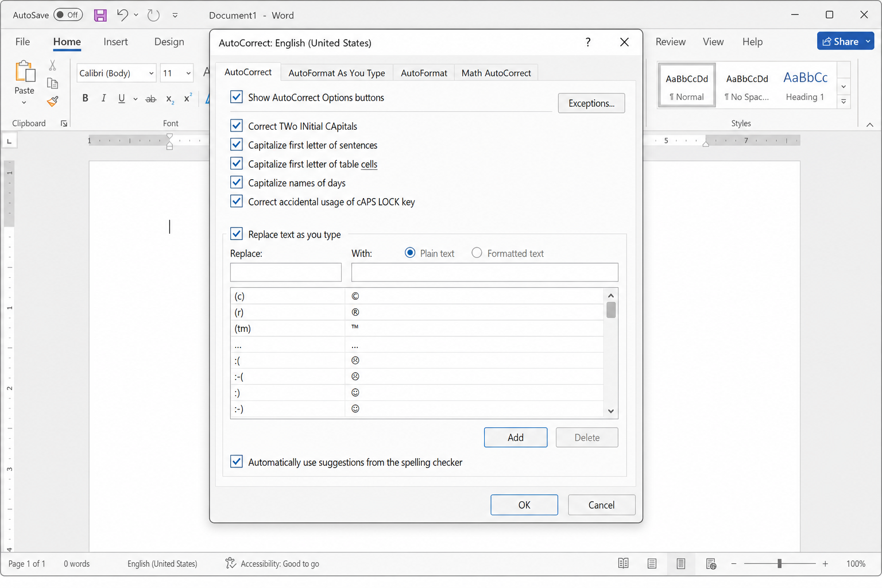Switch to the AutoFormat tab

pyautogui.click(x=424, y=73)
